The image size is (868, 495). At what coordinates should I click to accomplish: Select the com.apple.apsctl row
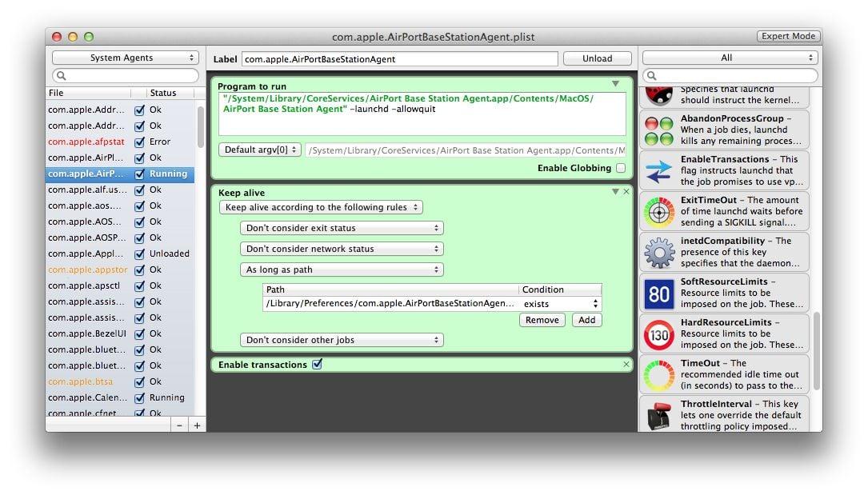pyautogui.click(x=119, y=286)
